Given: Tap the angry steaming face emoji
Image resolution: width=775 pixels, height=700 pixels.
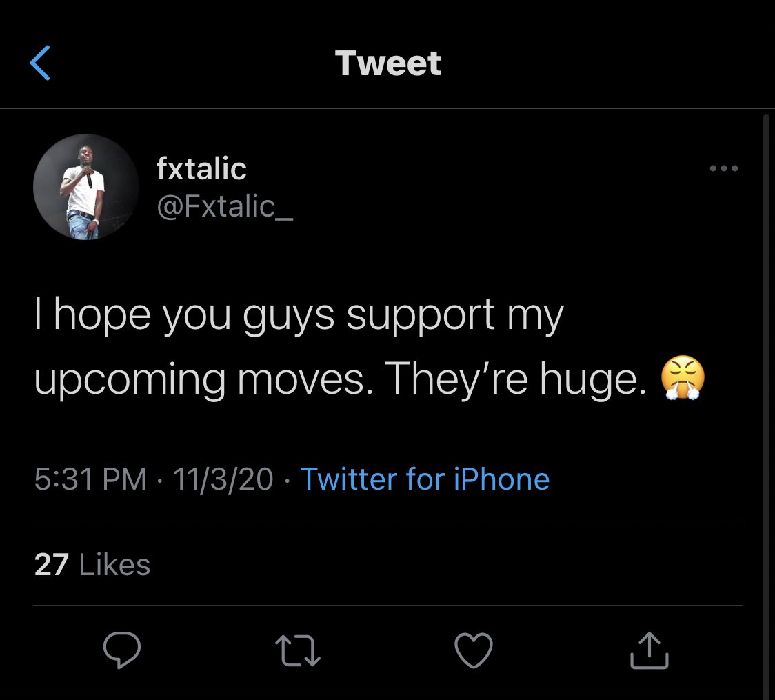Looking at the screenshot, I should (683, 380).
